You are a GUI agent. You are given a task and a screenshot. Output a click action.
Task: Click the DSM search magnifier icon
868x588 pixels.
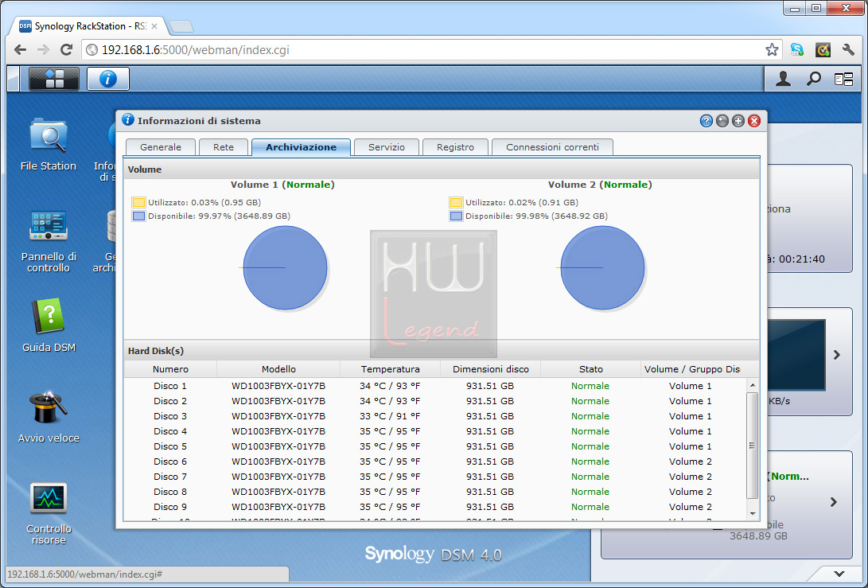click(813, 80)
